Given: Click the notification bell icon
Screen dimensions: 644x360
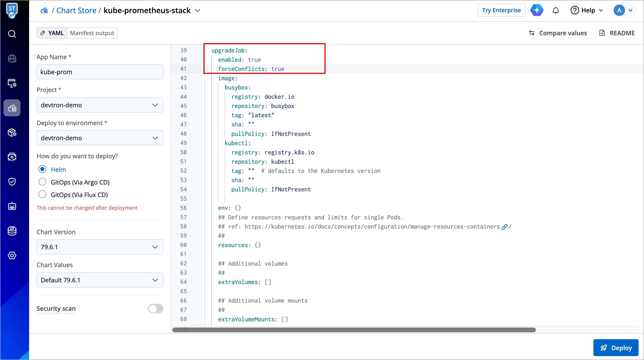Looking at the screenshot, I should pyautogui.click(x=555, y=11).
